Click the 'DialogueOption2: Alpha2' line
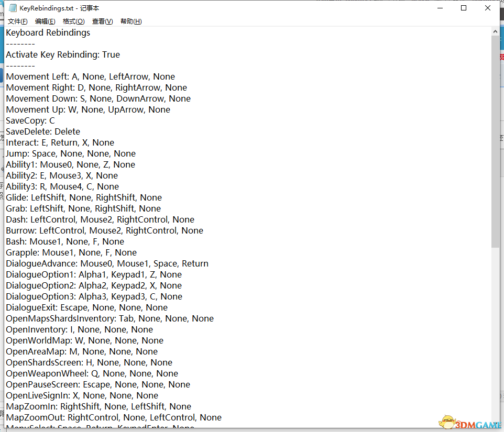The height and width of the screenshot is (432, 504). (x=94, y=285)
